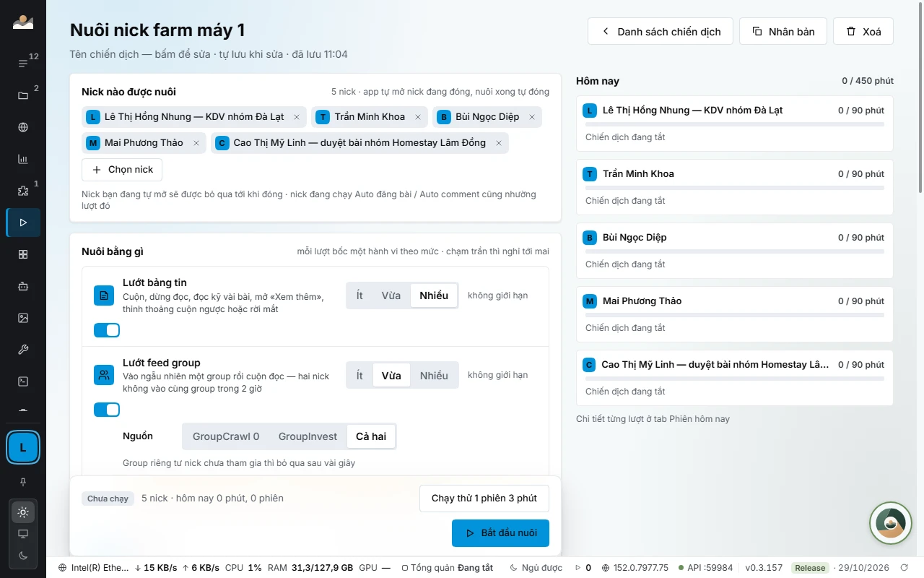Open the globe icon in the sidebar
Screen dimensions: 924x578
pos(23,127)
